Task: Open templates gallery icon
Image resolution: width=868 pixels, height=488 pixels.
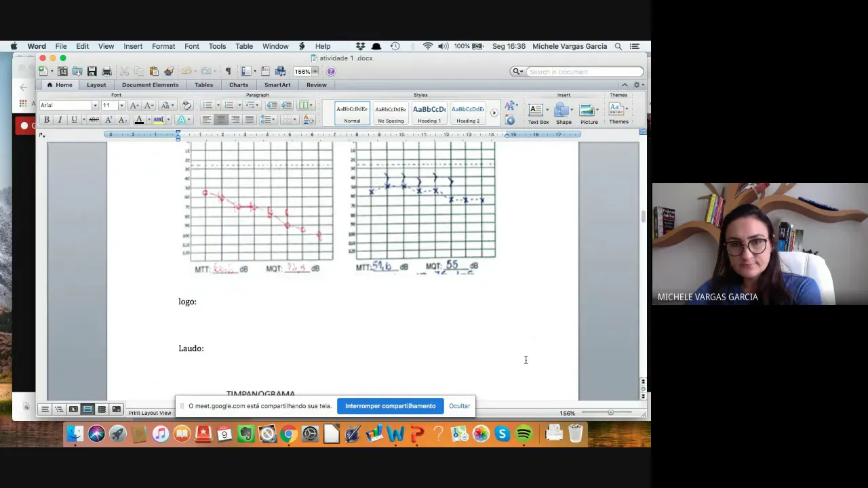Action: tap(62, 71)
